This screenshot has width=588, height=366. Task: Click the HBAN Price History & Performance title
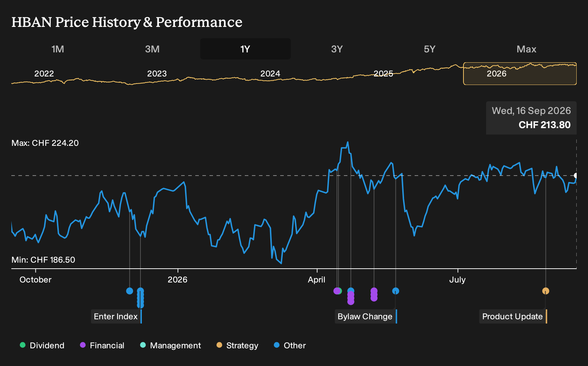pyautogui.click(x=127, y=22)
